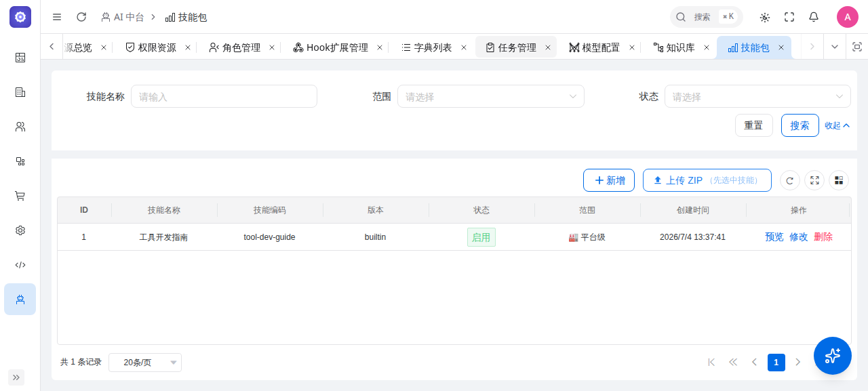This screenshot has height=391, width=868.
Task: Click the 搜索 button in the filter form
Action: (800, 125)
